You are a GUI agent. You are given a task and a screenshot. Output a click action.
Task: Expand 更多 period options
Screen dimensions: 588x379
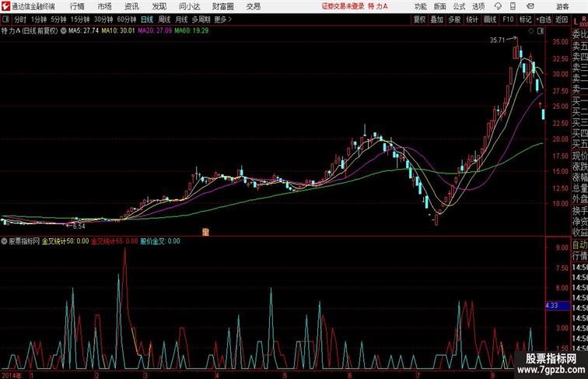pos(222,19)
